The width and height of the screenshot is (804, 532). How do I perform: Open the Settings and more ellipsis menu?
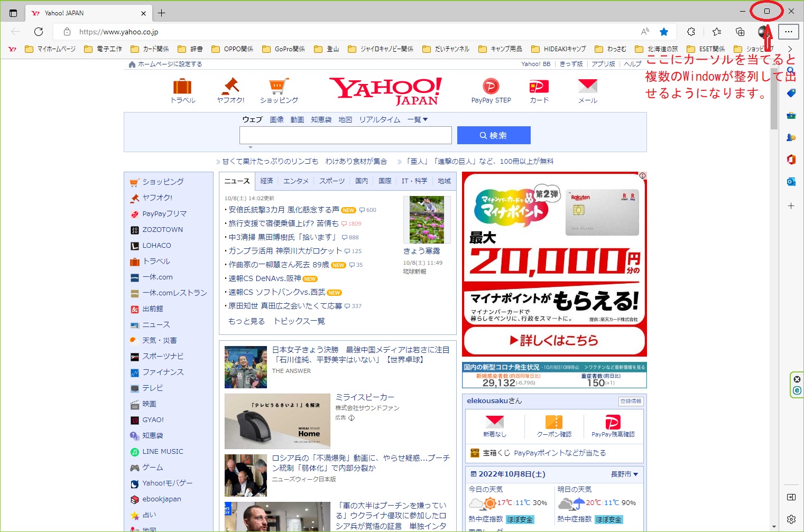coord(788,32)
